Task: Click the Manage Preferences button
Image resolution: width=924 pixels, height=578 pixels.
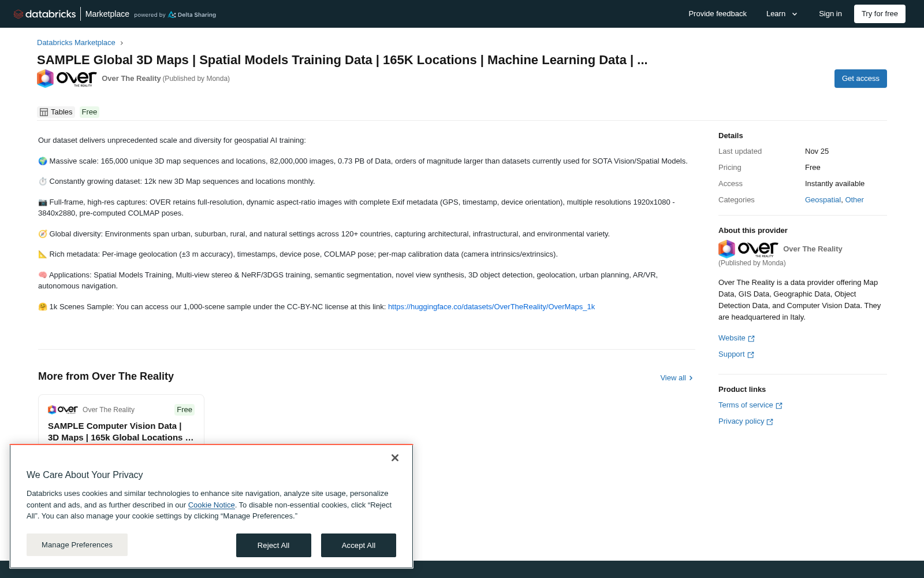Action: 77,545
